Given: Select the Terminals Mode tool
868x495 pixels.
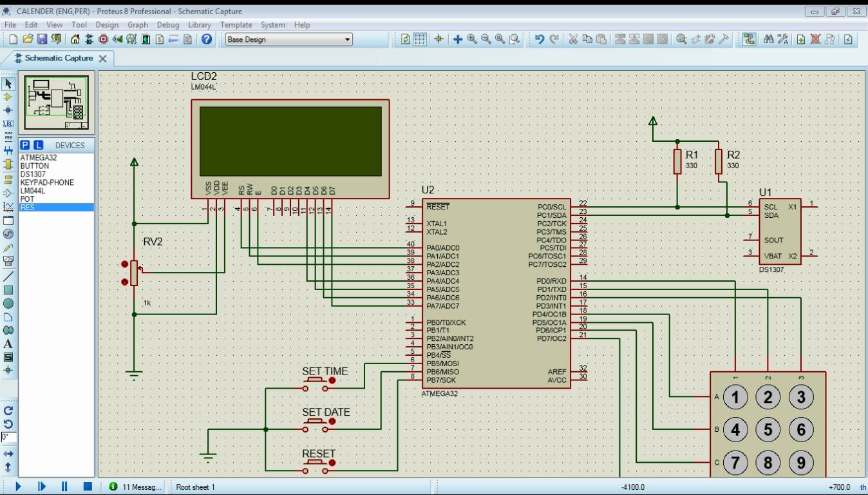Looking at the screenshot, I should [8, 180].
